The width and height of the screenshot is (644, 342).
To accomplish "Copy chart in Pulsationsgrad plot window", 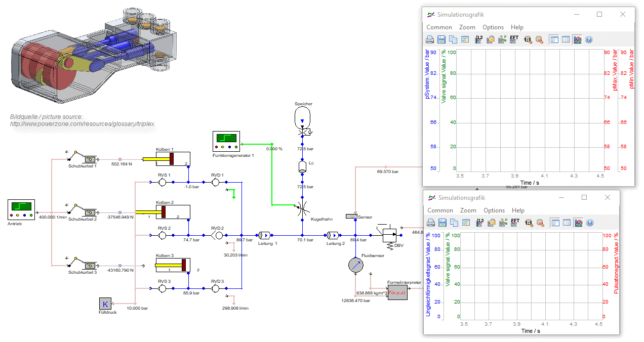I will (454, 223).
